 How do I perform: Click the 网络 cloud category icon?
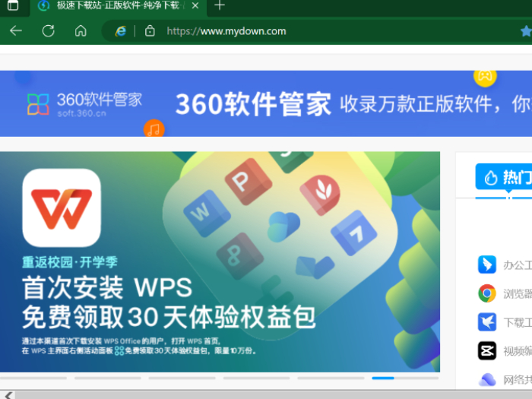tap(487, 380)
